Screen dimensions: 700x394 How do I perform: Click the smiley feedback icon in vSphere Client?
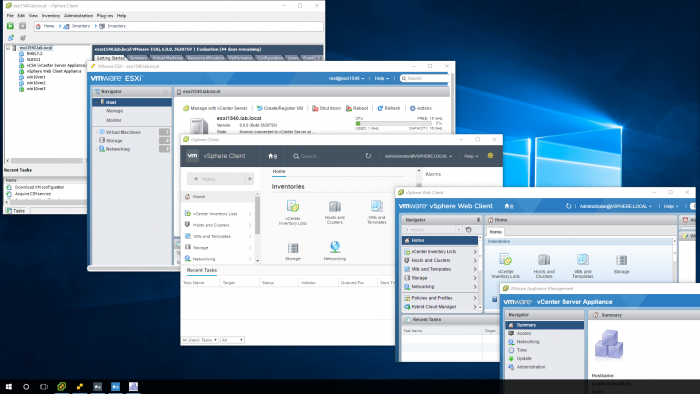point(490,156)
